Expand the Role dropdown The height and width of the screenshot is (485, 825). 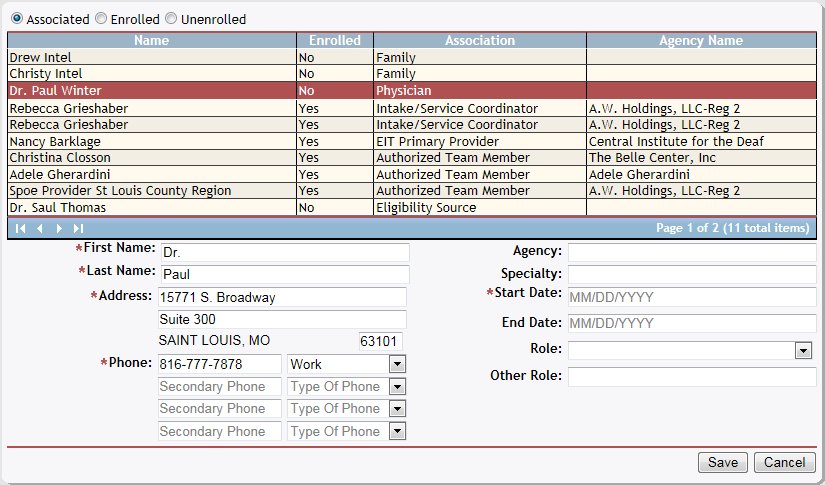[803, 350]
